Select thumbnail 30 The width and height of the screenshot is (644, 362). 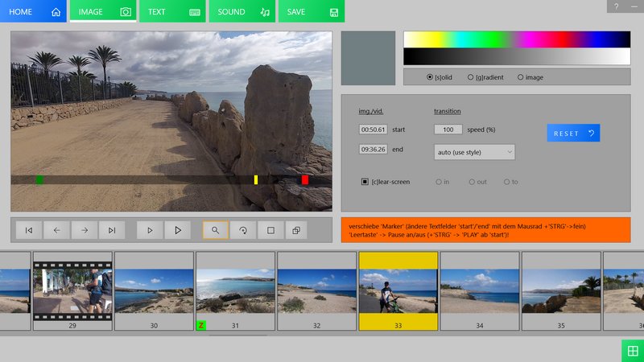(154, 291)
